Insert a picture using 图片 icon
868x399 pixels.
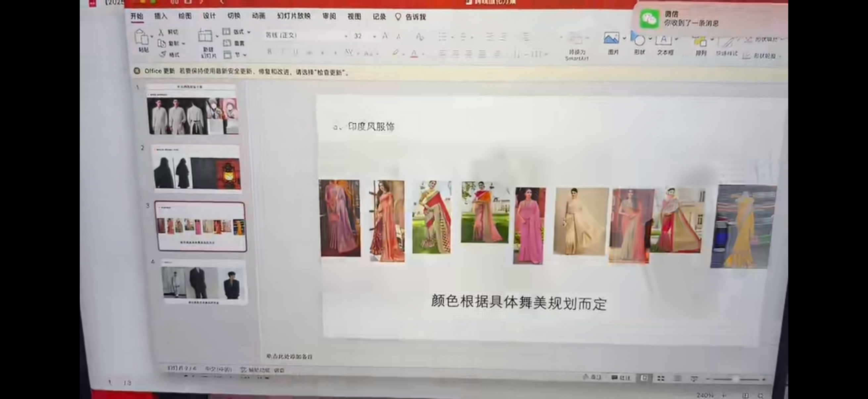point(611,39)
